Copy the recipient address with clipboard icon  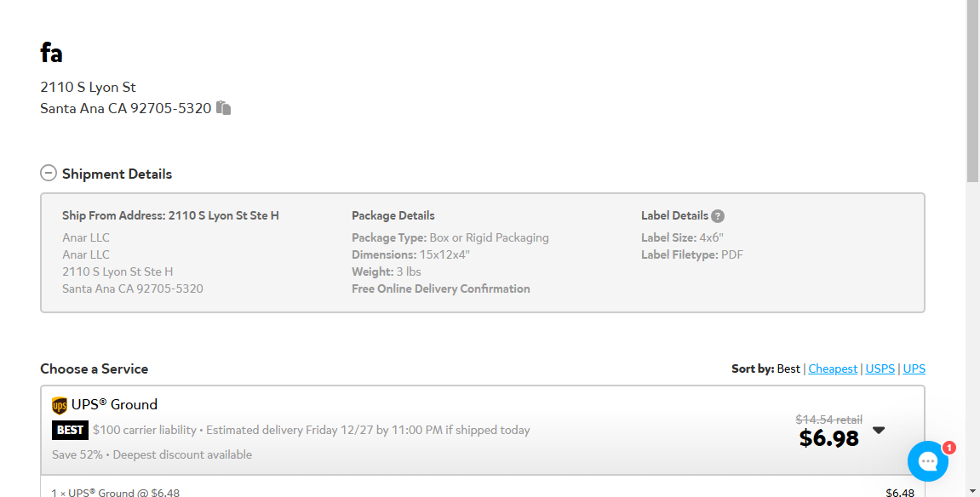click(x=223, y=108)
